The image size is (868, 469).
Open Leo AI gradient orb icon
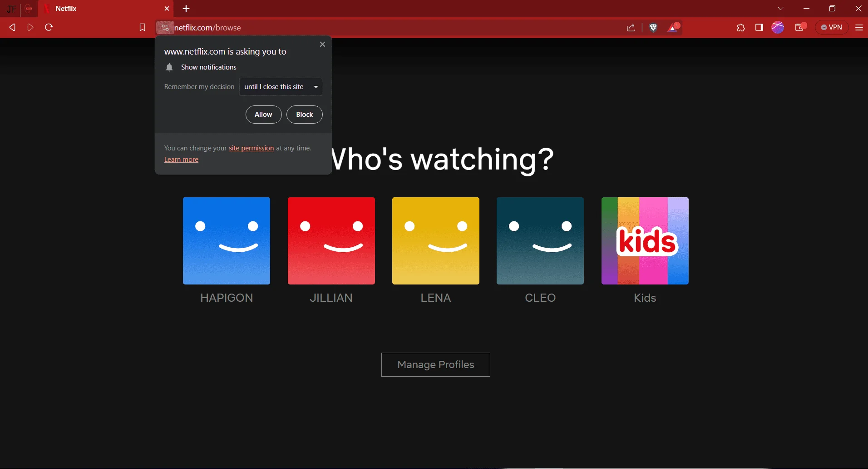778,28
